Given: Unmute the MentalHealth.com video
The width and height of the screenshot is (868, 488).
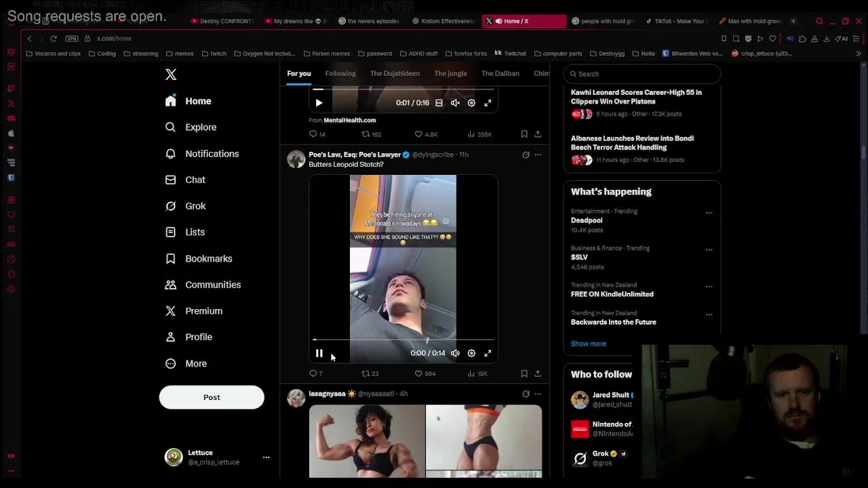Looking at the screenshot, I should [x=455, y=103].
